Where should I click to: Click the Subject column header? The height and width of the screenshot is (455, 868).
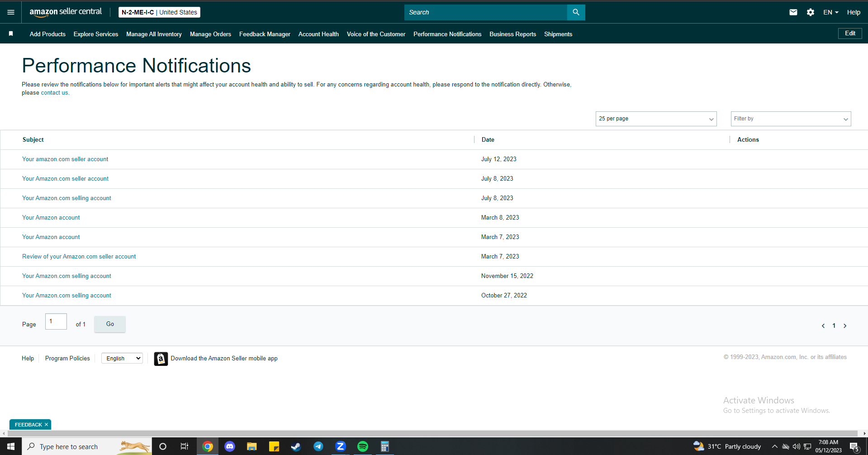(33, 140)
